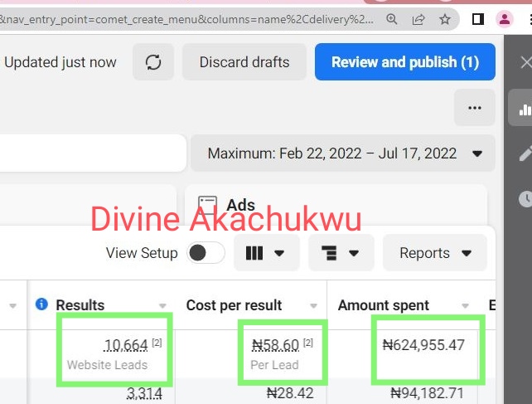Open the clock history icon in sidebar
Screen dimensions: 532x404
coord(524,198)
